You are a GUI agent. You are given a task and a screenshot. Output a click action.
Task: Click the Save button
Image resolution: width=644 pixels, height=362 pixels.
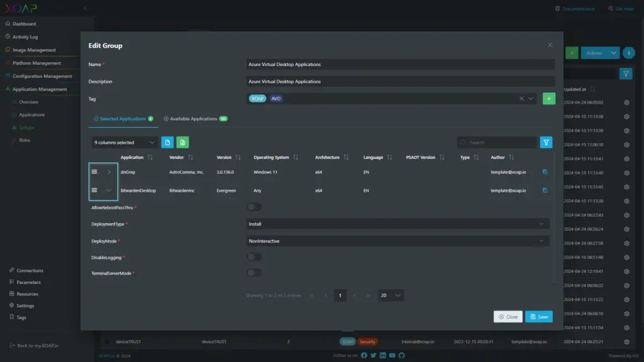click(538, 317)
